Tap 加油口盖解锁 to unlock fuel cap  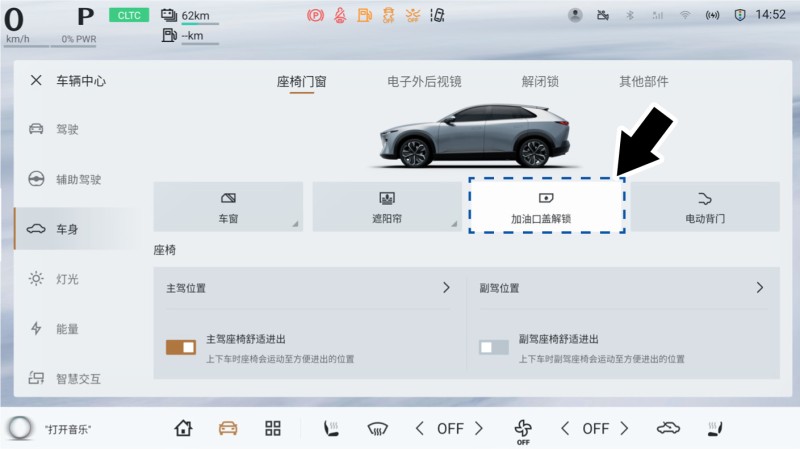546,207
